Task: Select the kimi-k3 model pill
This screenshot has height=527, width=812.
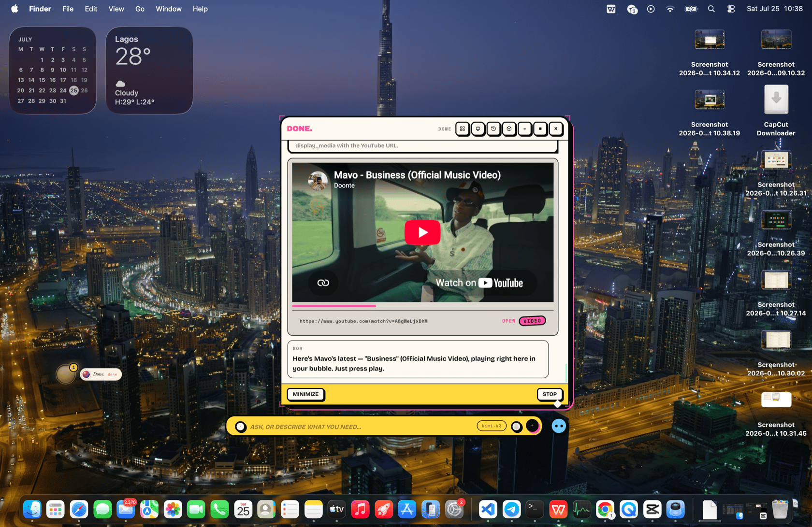Action: [x=492, y=426]
